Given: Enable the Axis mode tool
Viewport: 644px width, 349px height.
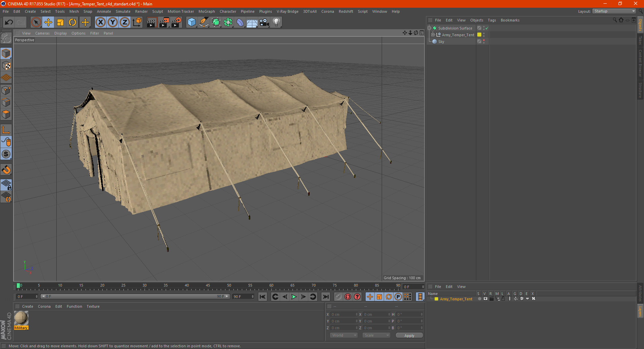Looking at the screenshot, I should tap(6, 130).
